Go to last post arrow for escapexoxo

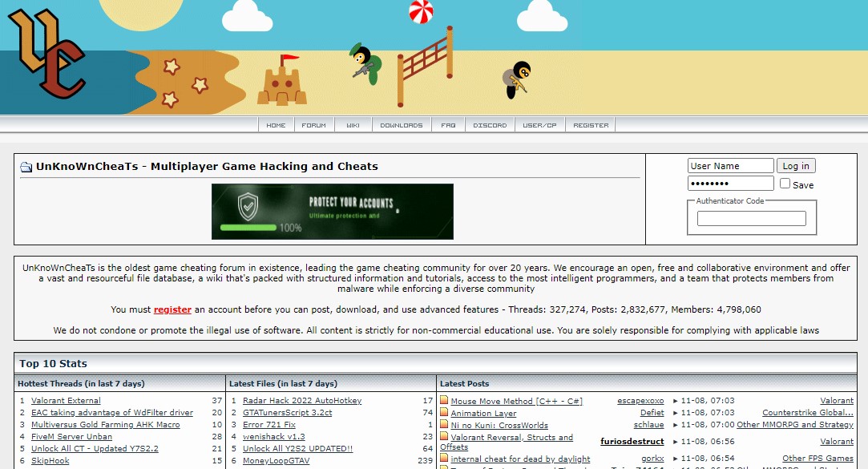tap(676, 401)
